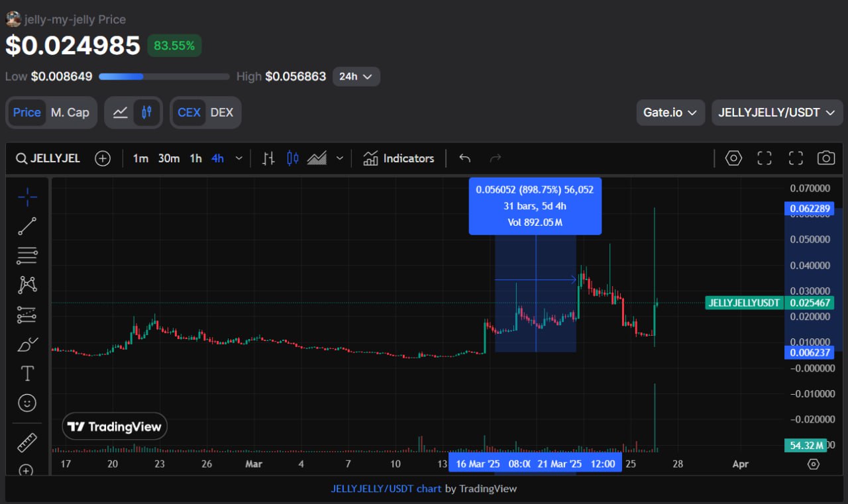Click the $0.024985 current price
Viewport: 848px width, 504px height.
73,45
